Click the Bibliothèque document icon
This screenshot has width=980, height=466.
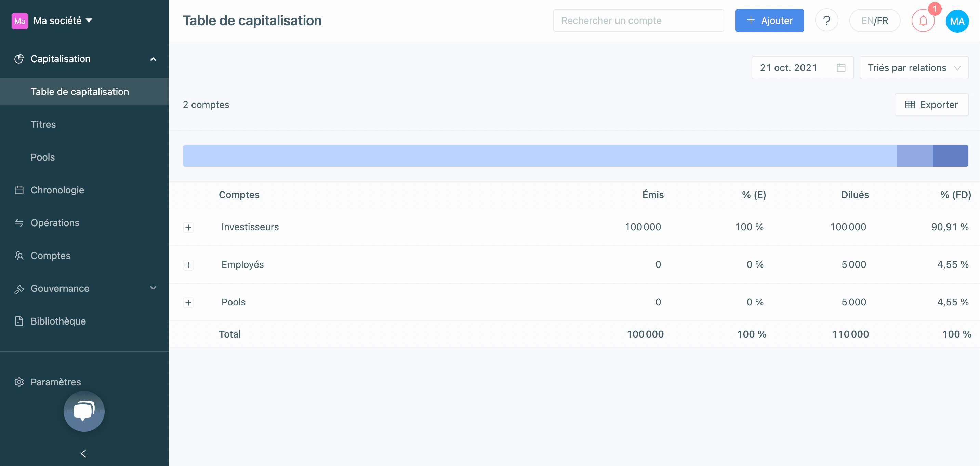(19, 321)
